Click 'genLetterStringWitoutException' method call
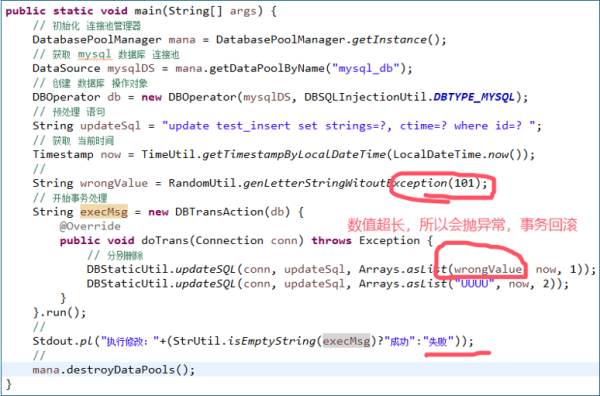The image size is (600, 396). point(345,184)
